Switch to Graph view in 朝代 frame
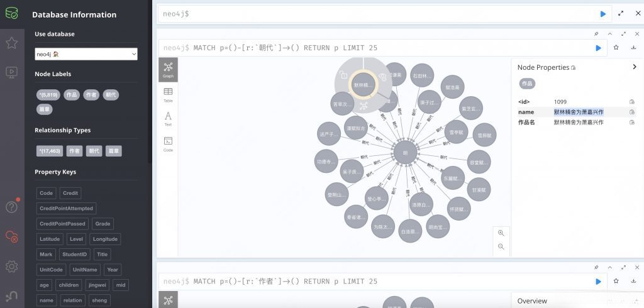The height and width of the screenshot is (308, 644). pos(168,70)
